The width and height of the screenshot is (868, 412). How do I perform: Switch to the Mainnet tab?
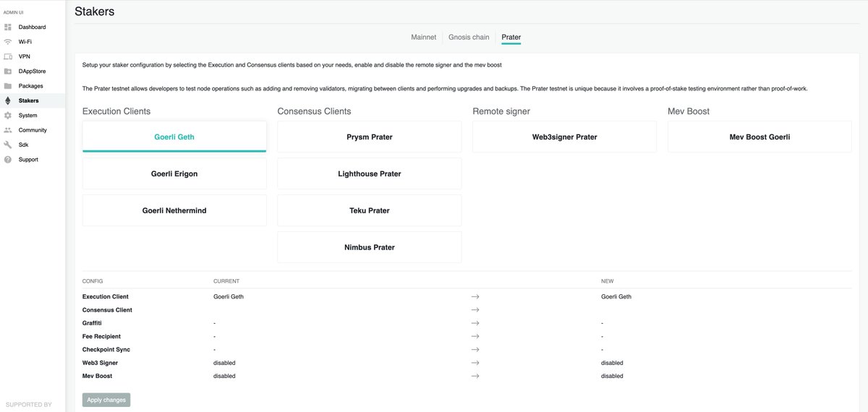[423, 37]
